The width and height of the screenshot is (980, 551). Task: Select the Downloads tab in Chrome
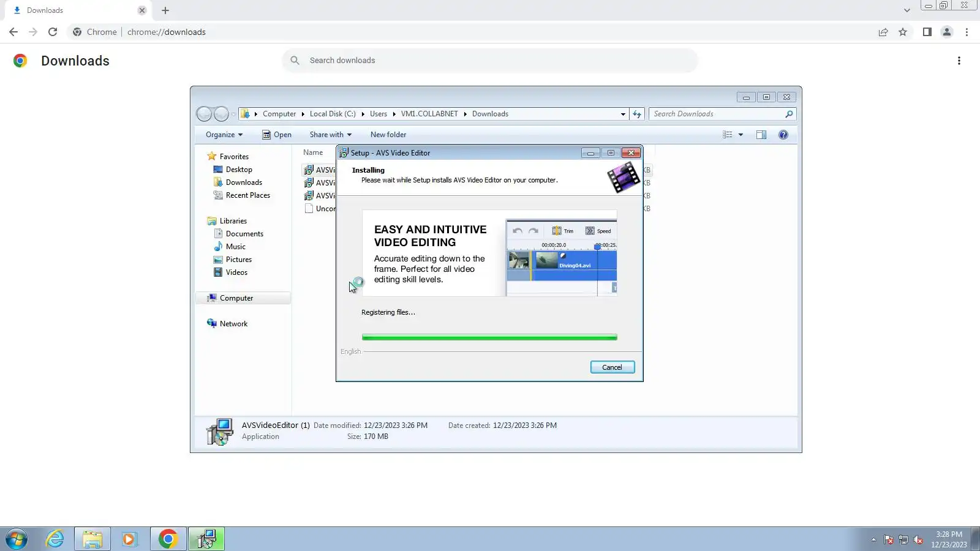[78, 10]
